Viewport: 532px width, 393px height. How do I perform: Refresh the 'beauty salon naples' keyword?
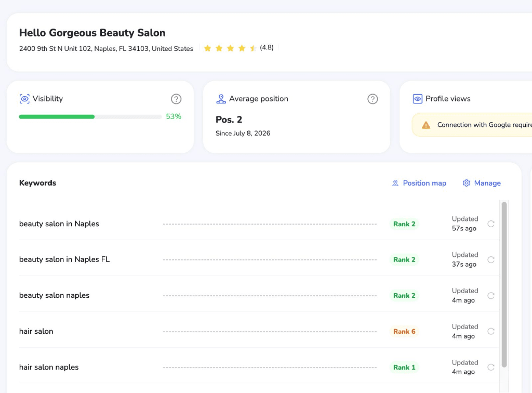coord(491,296)
